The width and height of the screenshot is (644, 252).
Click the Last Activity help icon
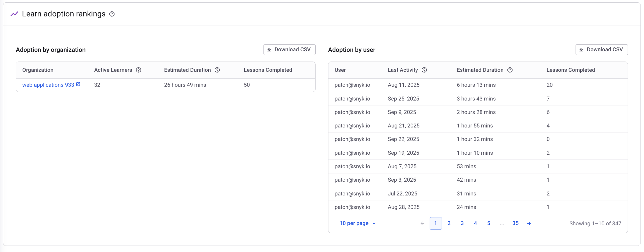[424, 70]
